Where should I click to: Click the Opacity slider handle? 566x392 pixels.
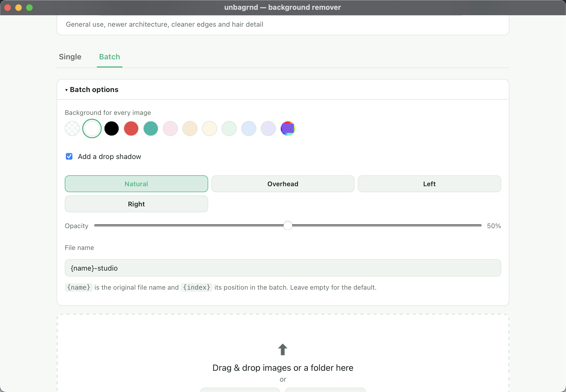point(288,226)
